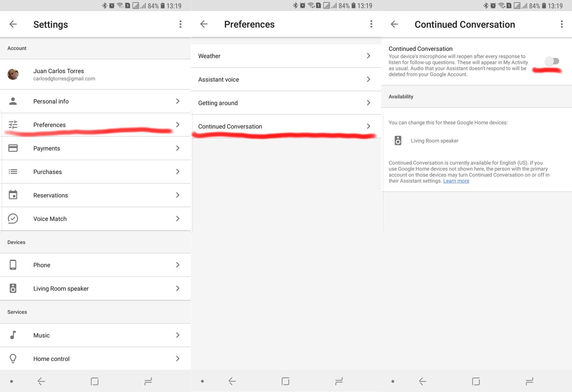572x392 pixels.
Task: Open overflow menu on Preferences screen
Action: pos(371,24)
